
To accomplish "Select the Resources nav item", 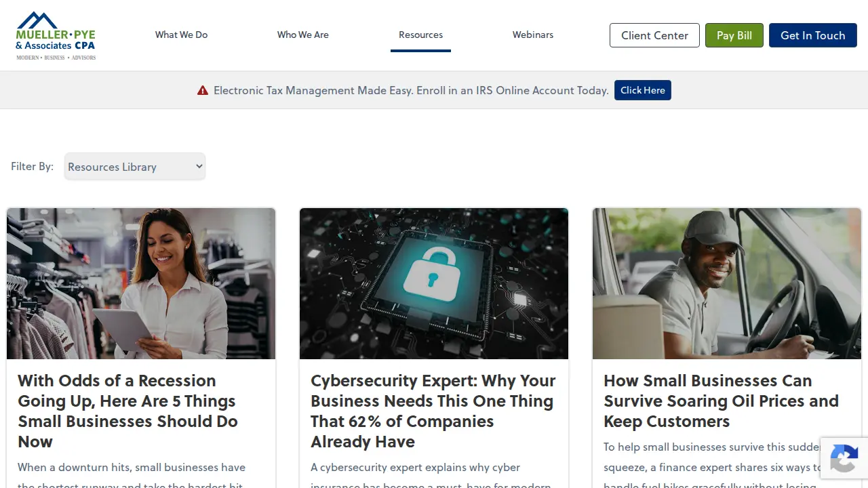I will click(420, 35).
